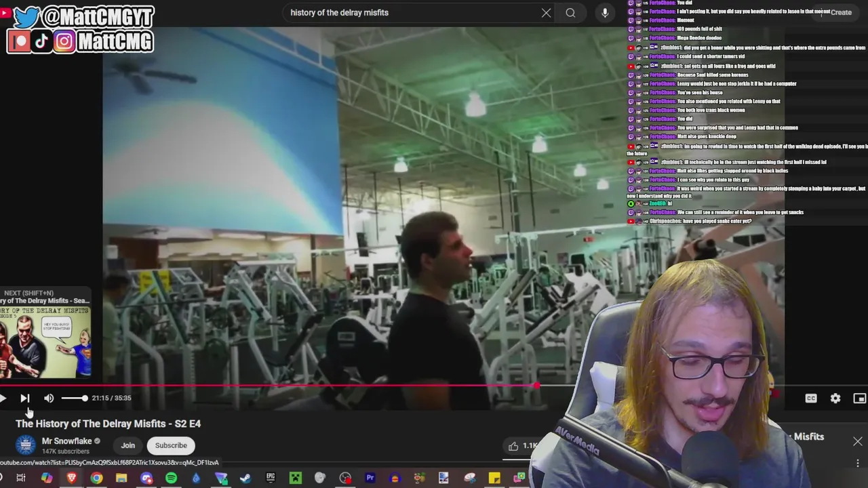
Task: Open playlist panel more options
Action: (858, 464)
